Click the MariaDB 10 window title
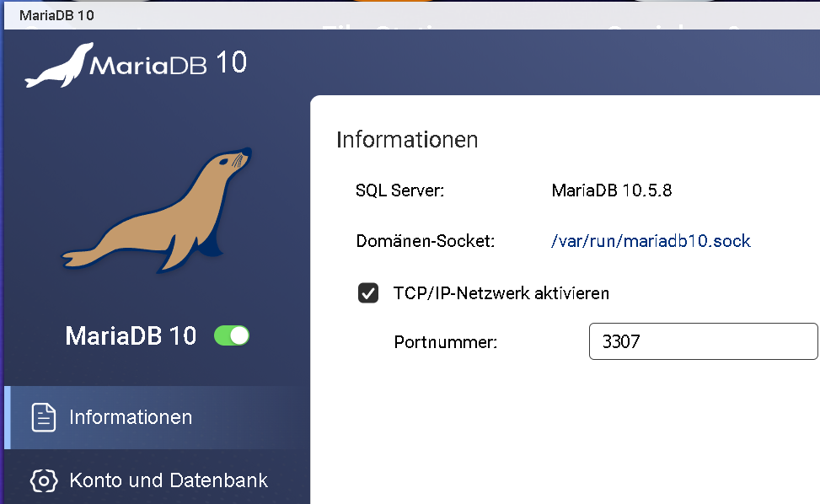Image resolution: width=820 pixels, height=504 pixels. (56, 15)
